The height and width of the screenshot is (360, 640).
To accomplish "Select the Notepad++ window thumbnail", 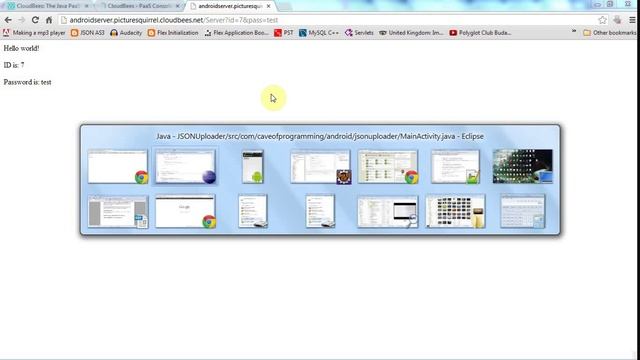I will click(x=456, y=166).
